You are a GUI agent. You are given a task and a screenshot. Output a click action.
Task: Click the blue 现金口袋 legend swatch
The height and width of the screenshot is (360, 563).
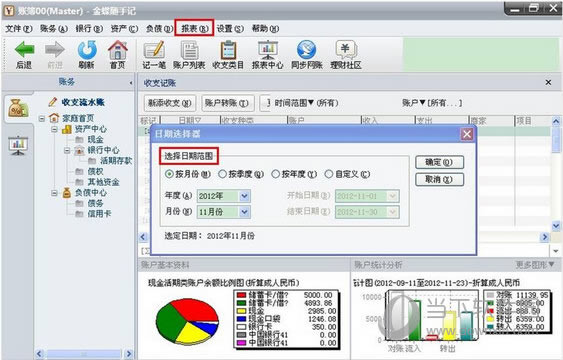pos(241,319)
